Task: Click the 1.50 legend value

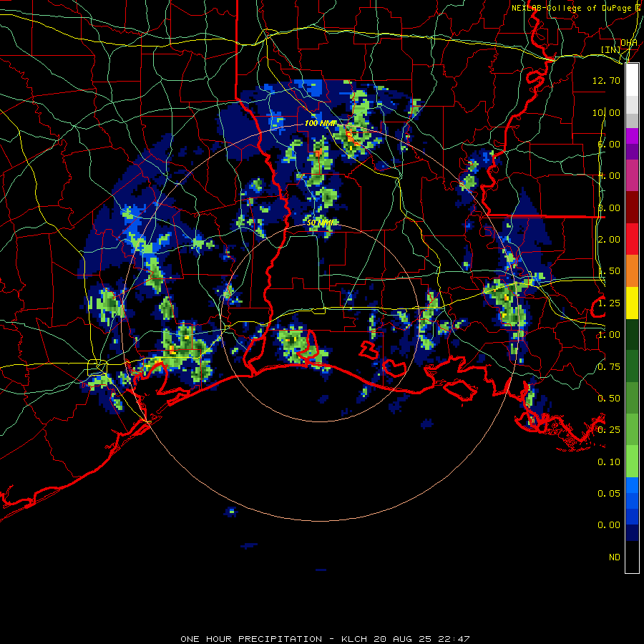Action: pyautogui.click(x=609, y=271)
